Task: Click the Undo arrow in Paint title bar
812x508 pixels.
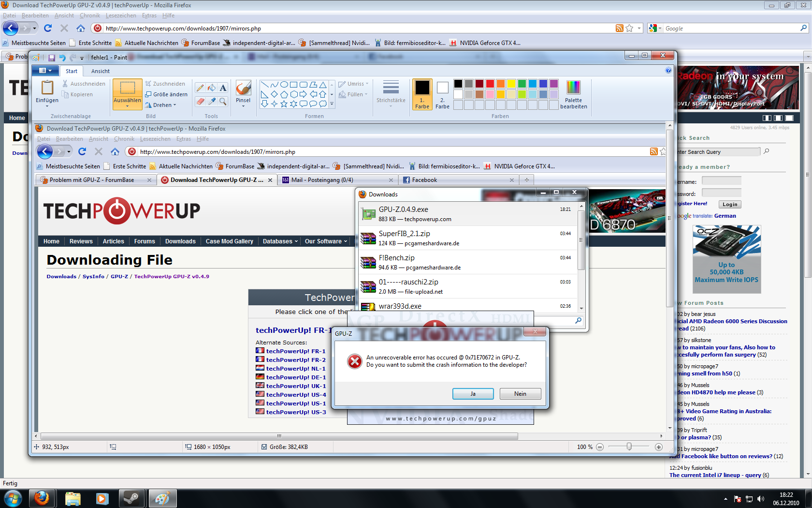Action: (x=62, y=58)
